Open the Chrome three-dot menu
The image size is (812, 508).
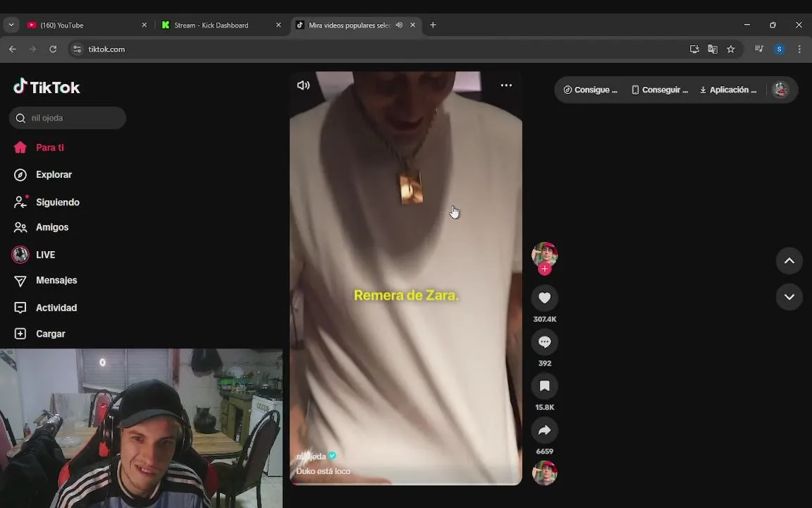[799, 49]
